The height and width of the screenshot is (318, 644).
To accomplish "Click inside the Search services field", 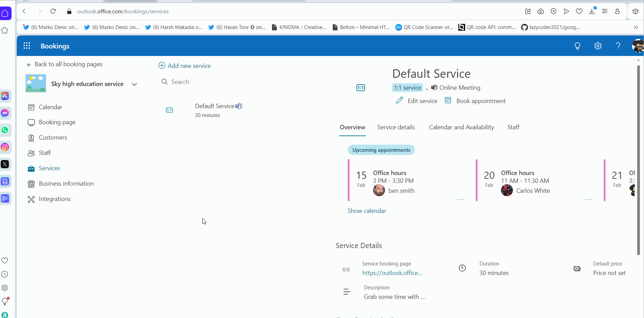I will pos(180,82).
